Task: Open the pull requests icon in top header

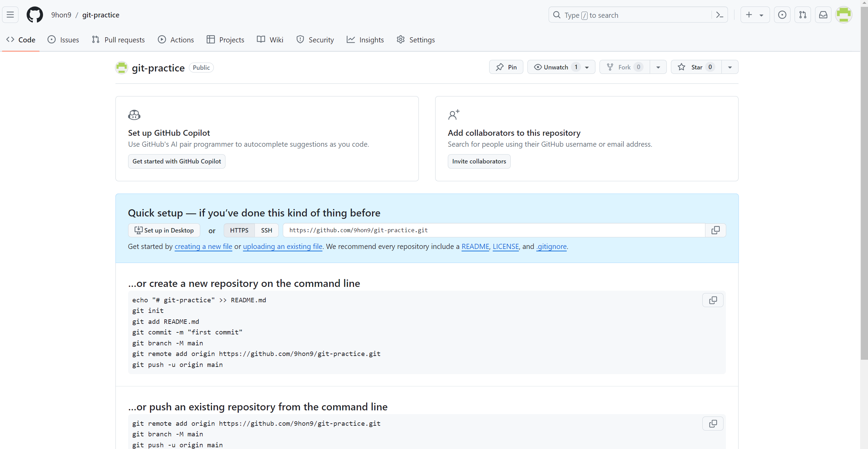Action: click(802, 15)
